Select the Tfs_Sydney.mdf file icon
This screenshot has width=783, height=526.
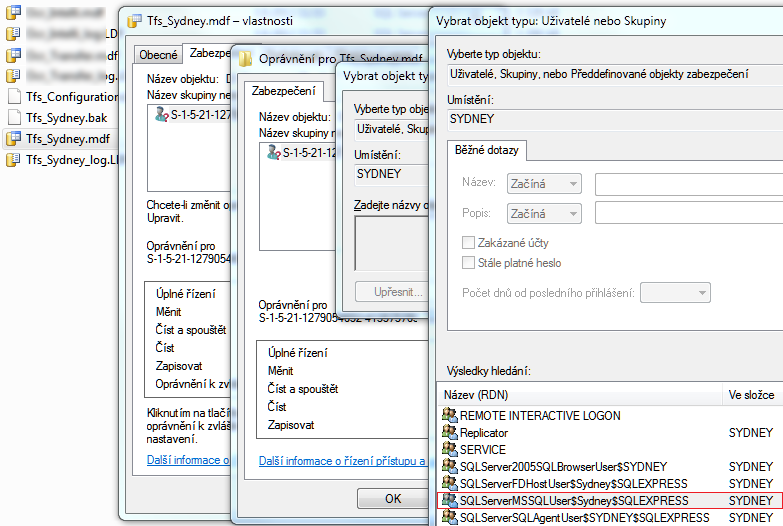tap(13, 139)
